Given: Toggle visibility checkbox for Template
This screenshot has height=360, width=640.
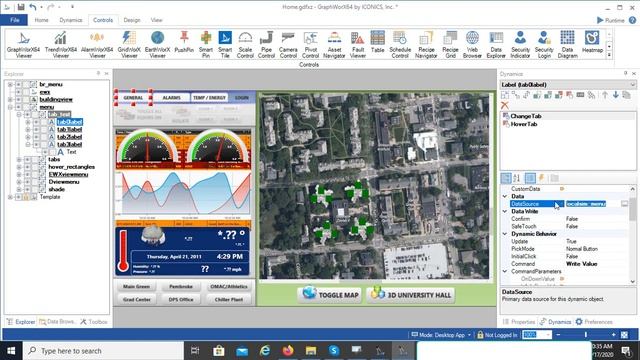Looking at the screenshot, I should [18, 197].
